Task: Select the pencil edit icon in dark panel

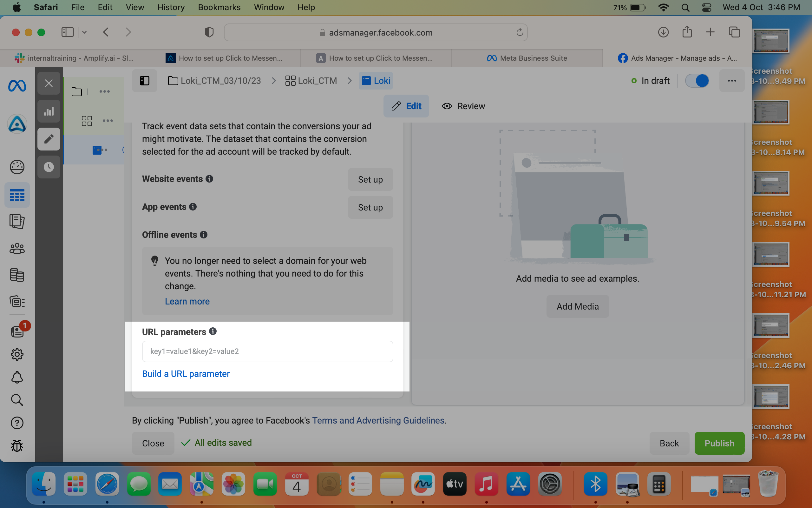Action: pos(49,139)
